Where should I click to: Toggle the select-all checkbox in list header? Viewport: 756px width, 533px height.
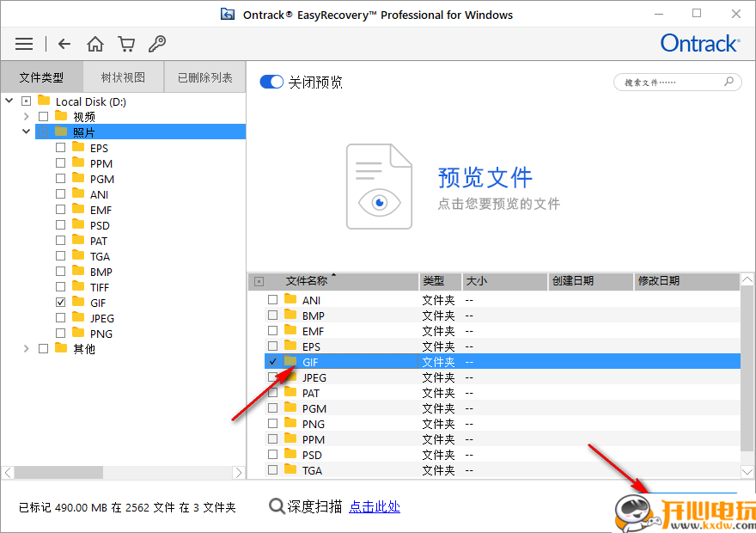click(259, 281)
